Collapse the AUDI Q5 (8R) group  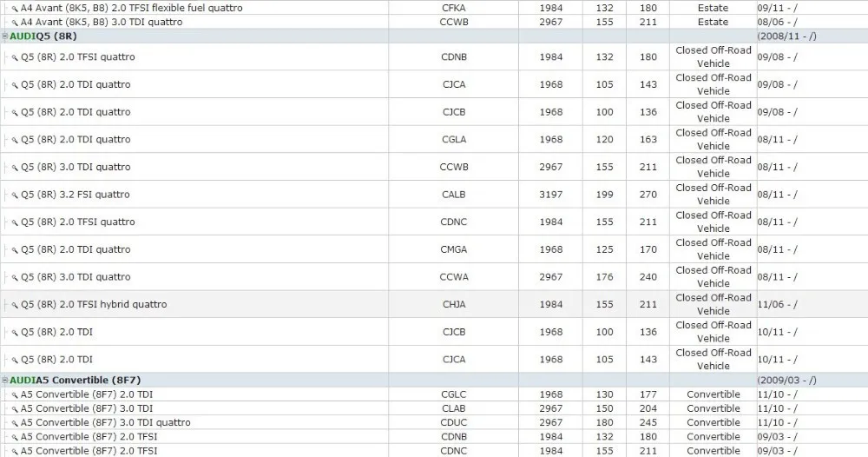point(5,36)
